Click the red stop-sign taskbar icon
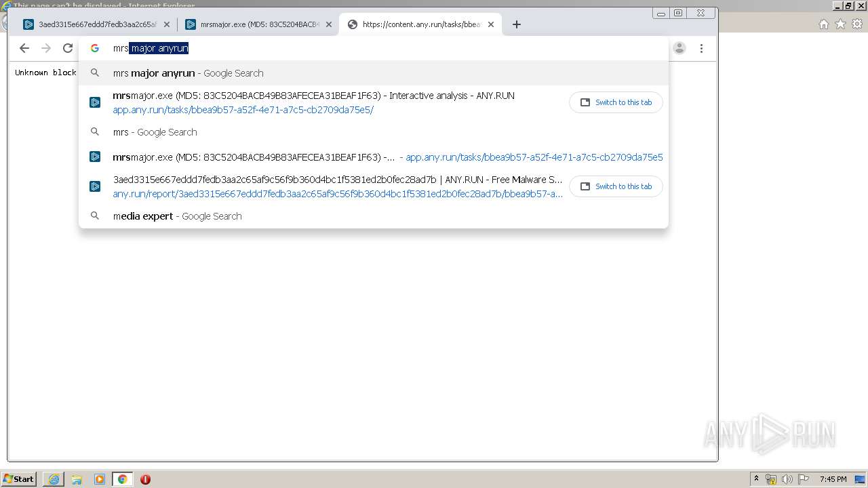Image resolution: width=868 pixels, height=488 pixels. pyautogui.click(x=145, y=479)
